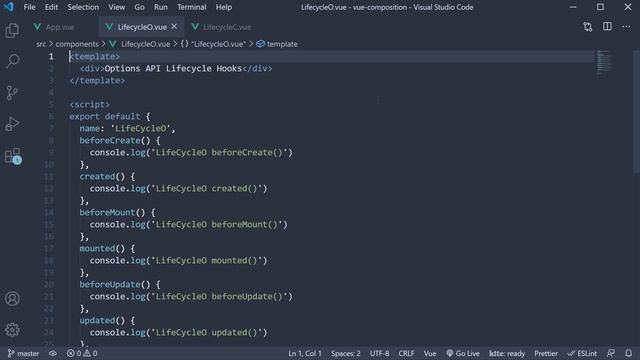Open the Extensions view
This screenshot has height=360, width=640.
12,156
